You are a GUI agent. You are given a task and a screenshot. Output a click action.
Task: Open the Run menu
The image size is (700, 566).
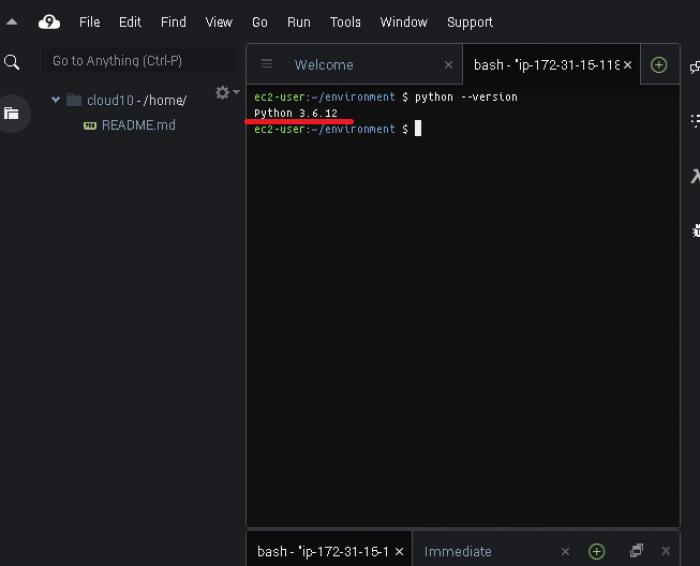tap(298, 22)
